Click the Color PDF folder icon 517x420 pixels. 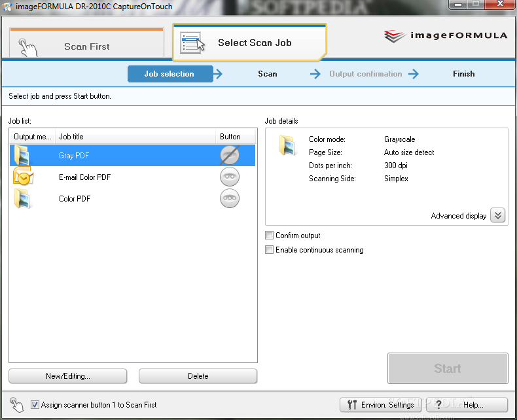22,198
